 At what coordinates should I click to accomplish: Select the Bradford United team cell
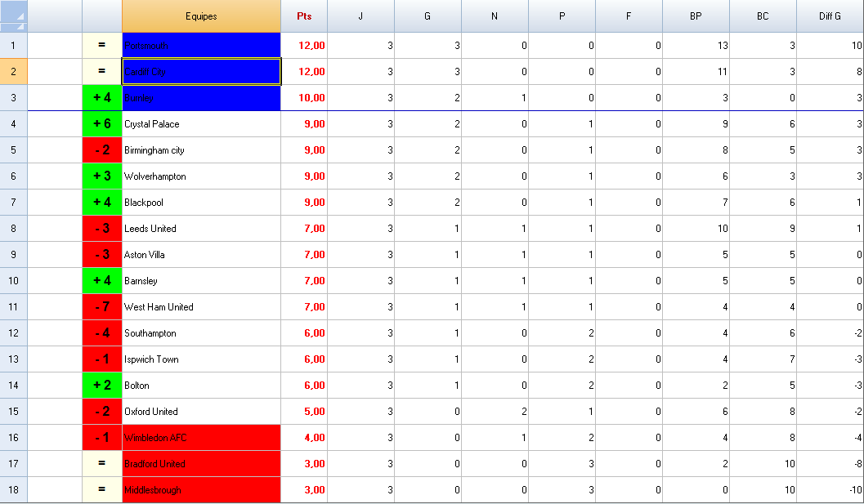pos(201,464)
